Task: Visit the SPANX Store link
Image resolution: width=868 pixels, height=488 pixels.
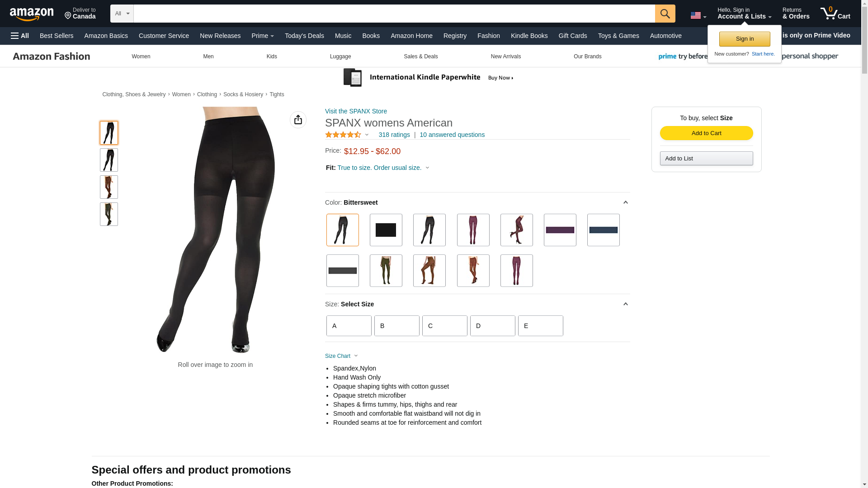Action: 356,111
